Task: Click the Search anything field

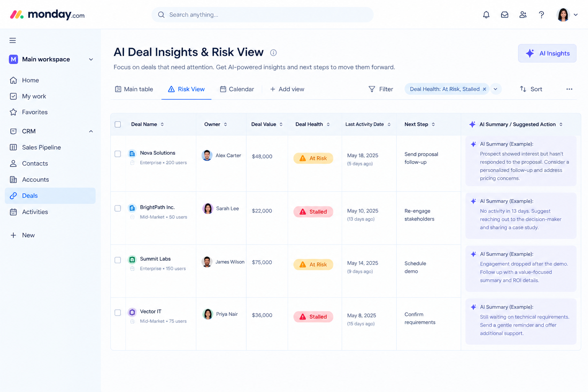Action: [x=262, y=15]
